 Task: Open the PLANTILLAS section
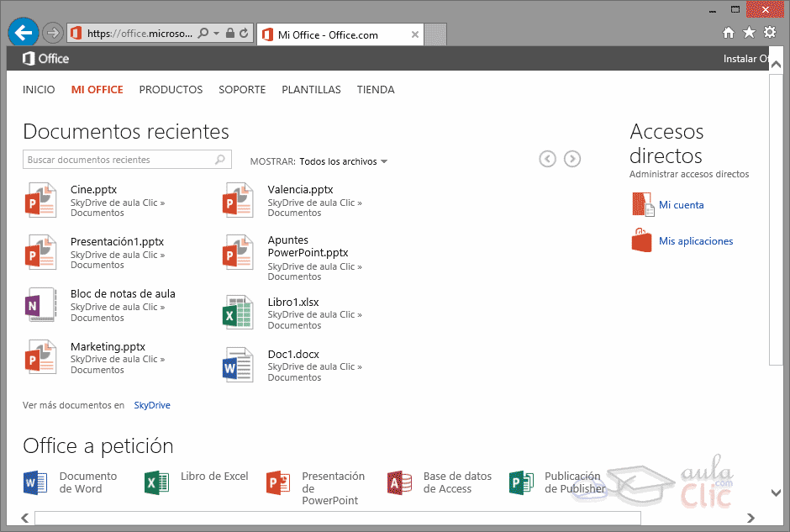click(x=311, y=89)
